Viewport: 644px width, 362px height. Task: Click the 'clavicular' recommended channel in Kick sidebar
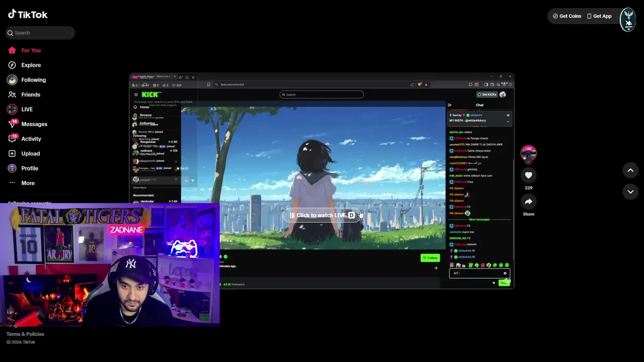tap(155, 201)
